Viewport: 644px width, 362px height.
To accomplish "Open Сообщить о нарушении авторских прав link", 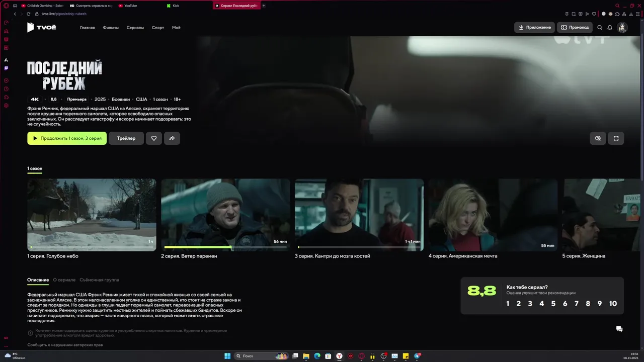I will coord(65,345).
